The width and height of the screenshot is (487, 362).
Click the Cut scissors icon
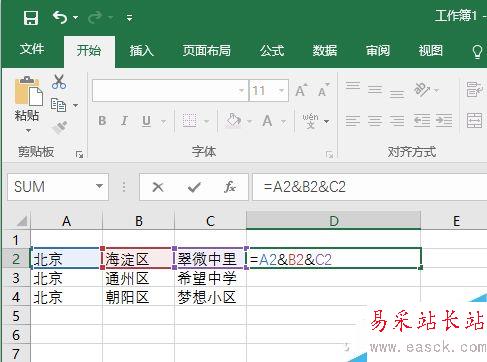[x=59, y=82]
